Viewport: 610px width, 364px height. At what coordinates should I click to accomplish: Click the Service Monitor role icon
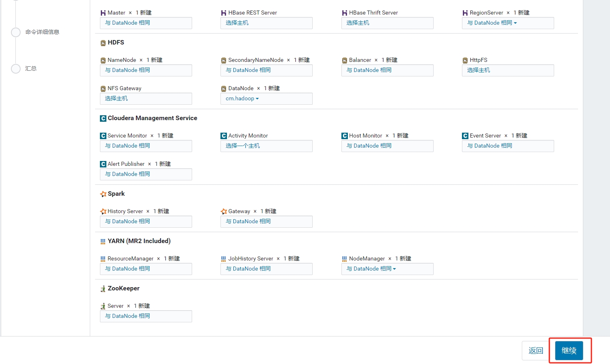(x=103, y=136)
